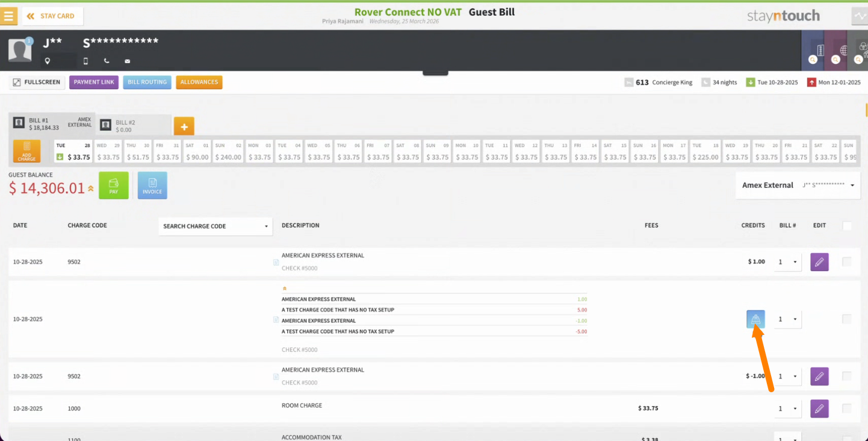Go back to Stay Card

[x=52, y=16]
